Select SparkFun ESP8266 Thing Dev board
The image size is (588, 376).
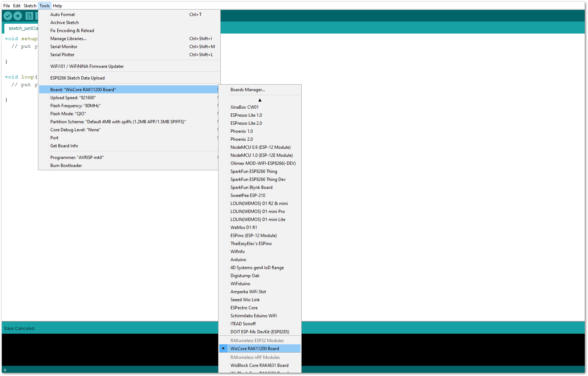[260, 179]
